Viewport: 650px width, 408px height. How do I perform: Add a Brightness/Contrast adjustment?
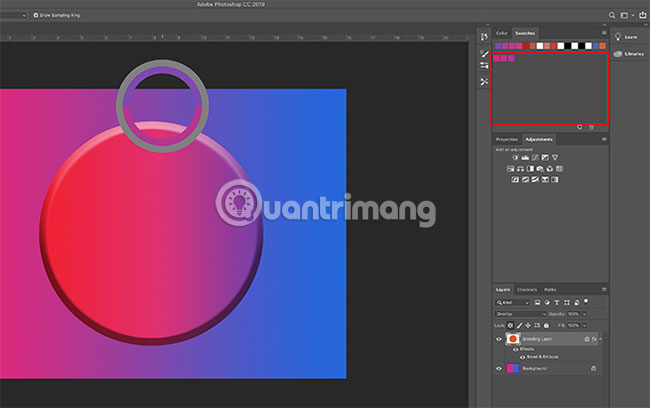515,158
